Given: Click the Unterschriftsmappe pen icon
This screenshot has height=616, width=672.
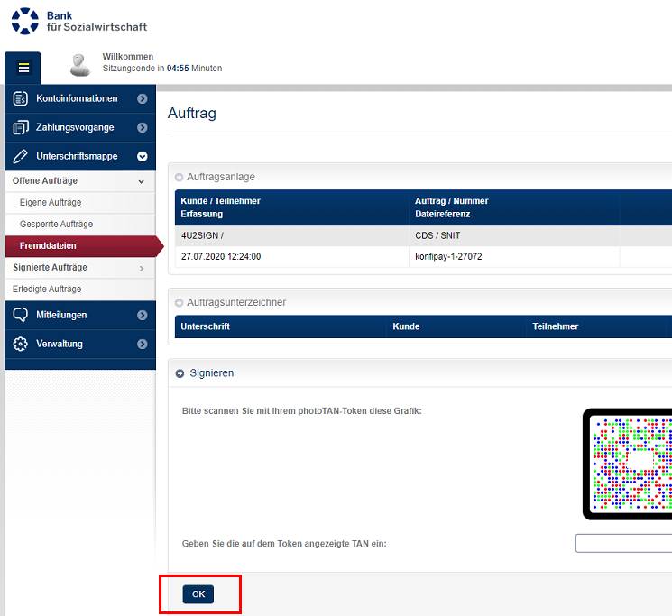Looking at the screenshot, I should (x=20, y=156).
